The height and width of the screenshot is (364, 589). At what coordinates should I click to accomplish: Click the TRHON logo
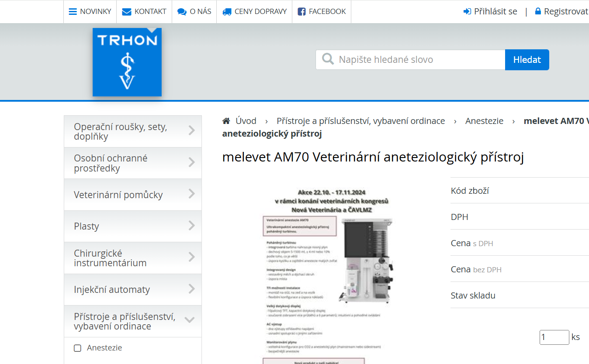click(127, 62)
